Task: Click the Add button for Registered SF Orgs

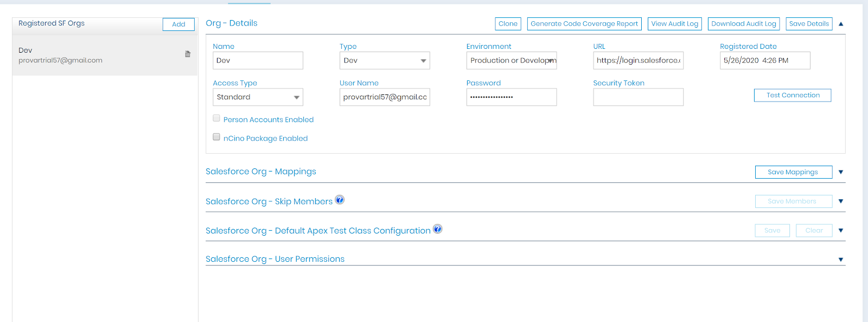Action: (178, 24)
